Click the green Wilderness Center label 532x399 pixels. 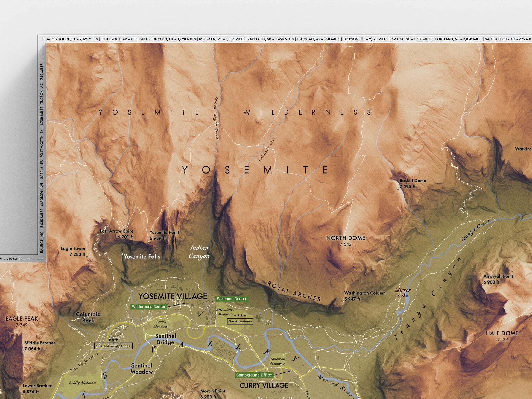coord(149,307)
